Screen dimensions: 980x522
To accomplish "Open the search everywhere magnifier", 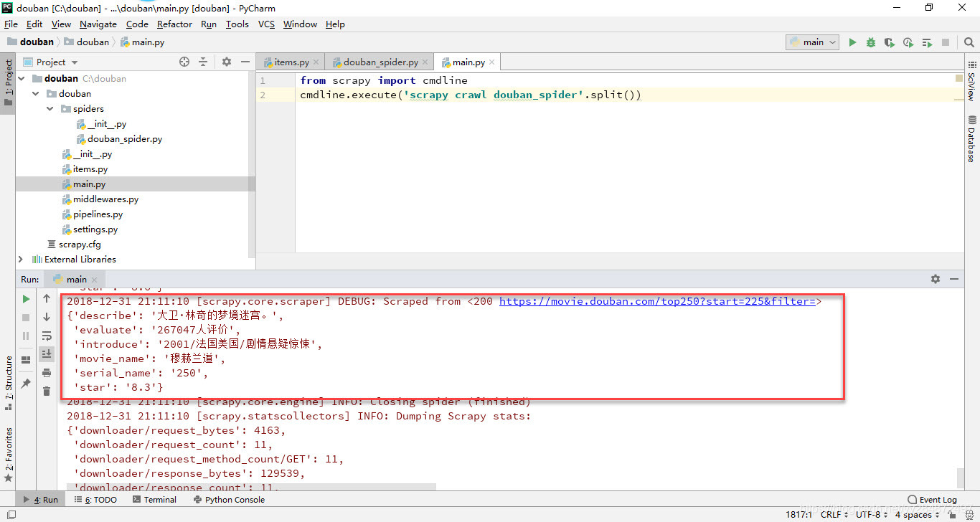I will pos(969,42).
